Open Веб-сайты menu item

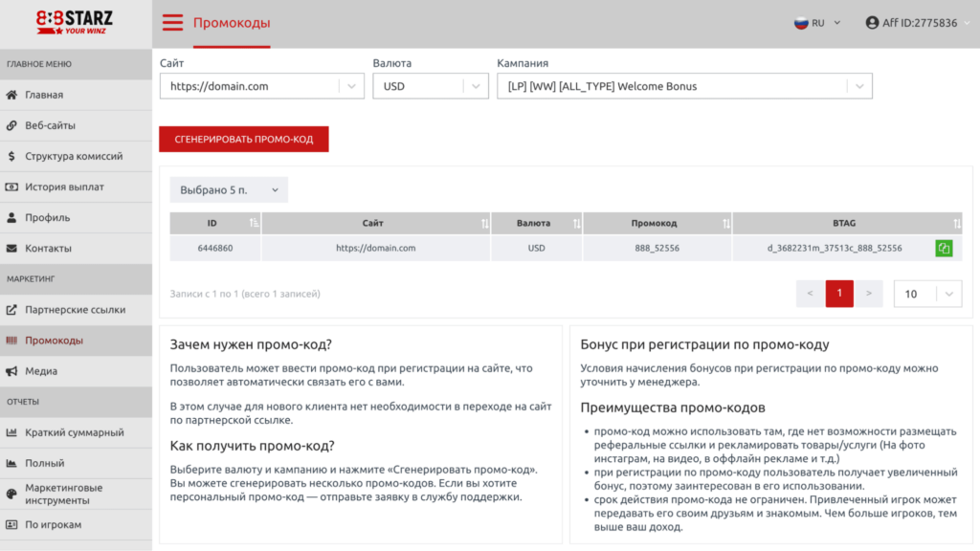(x=76, y=125)
